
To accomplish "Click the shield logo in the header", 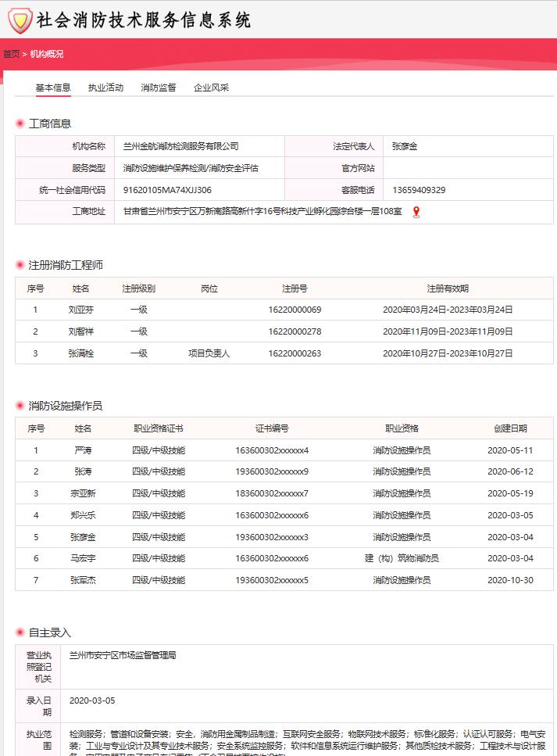I will coord(20,20).
